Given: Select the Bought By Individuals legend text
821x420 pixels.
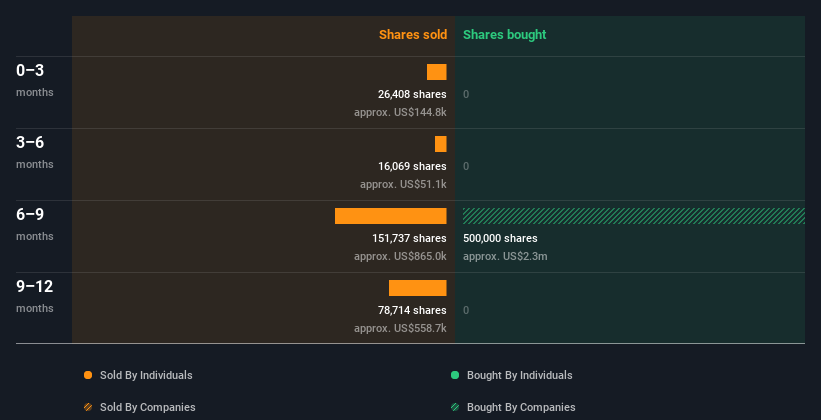Looking at the screenshot, I should (x=519, y=375).
